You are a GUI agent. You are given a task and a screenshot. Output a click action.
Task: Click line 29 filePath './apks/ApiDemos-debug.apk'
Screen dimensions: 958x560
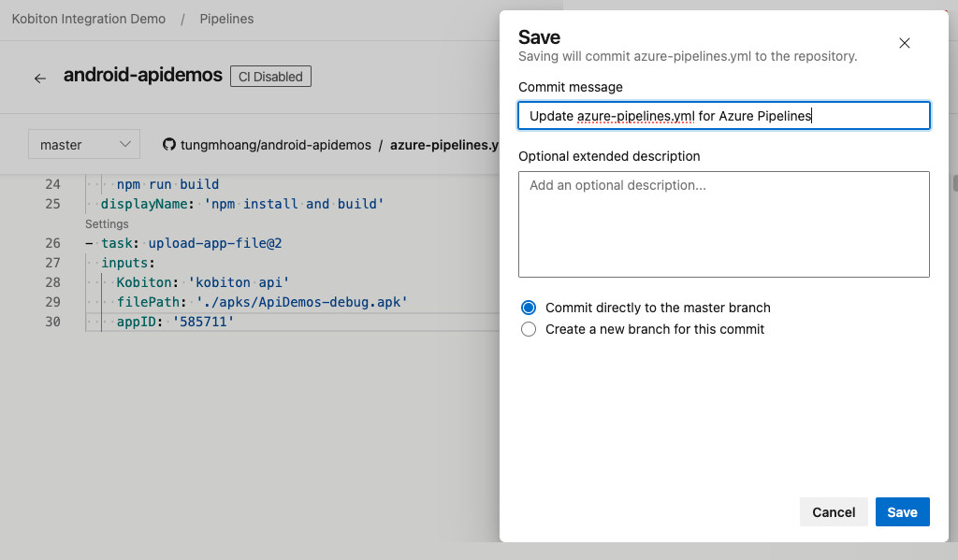click(x=262, y=302)
